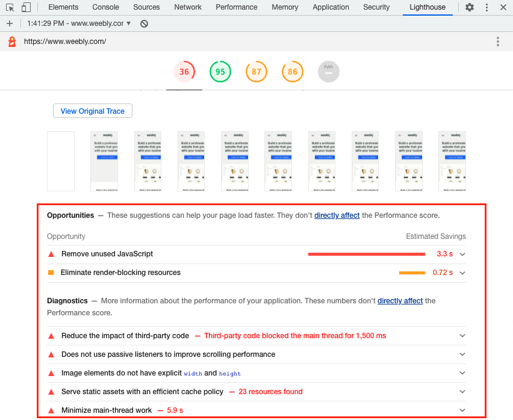Click orange square beside render-blocking resources
The image size is (513, 420).
tap(51, 273)
